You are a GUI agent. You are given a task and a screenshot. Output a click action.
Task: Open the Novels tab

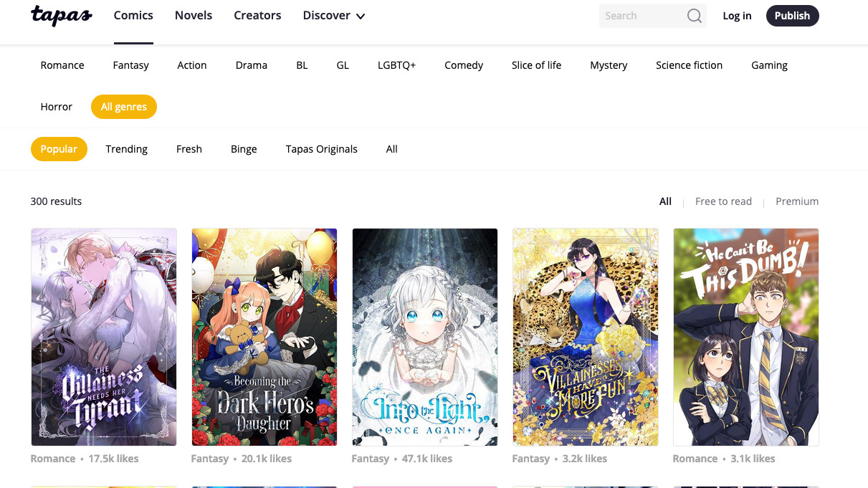tap(194, 15)
